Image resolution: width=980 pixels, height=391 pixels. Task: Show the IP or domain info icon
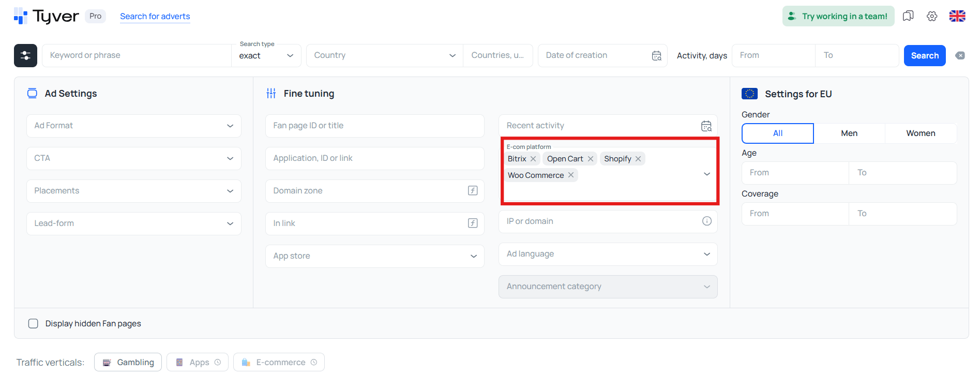[x=707, y=221]
